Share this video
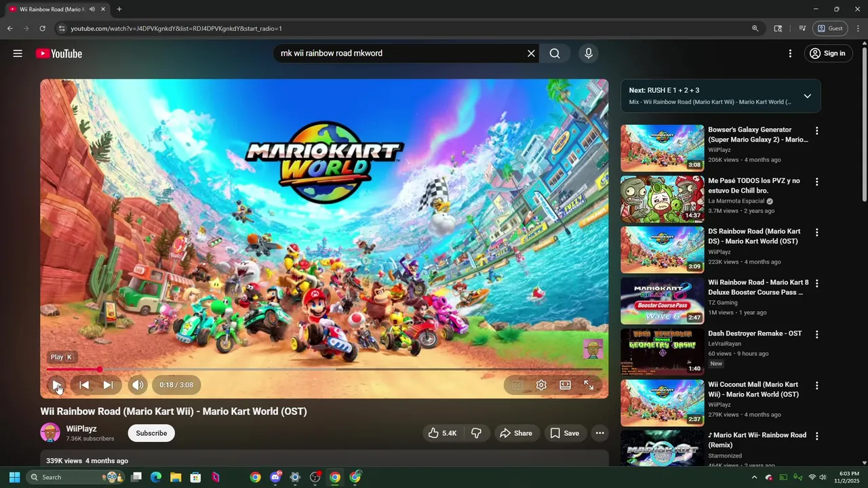 click(x=515, y=433)
